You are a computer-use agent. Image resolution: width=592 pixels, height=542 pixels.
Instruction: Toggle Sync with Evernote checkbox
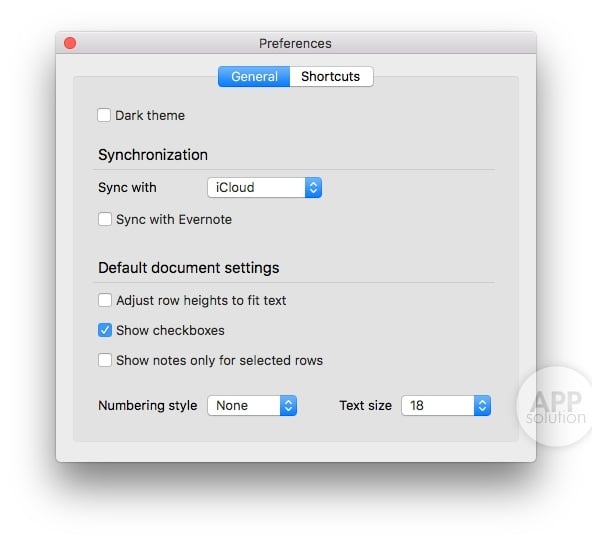point(105,219)
